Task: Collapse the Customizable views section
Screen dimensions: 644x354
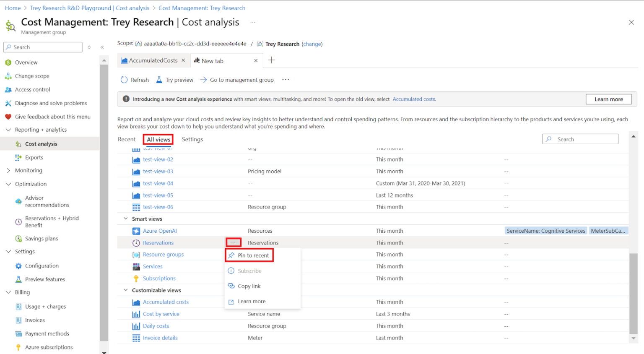Action: (125, 290)
